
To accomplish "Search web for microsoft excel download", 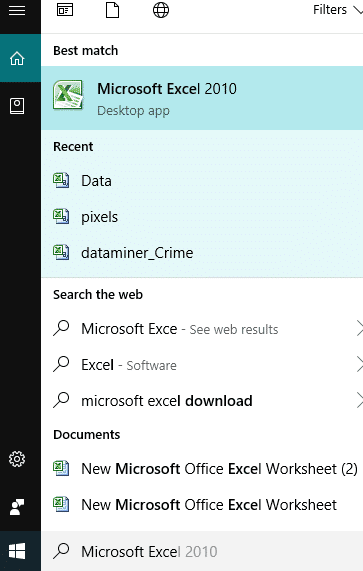I will click(x=202, y=401).
